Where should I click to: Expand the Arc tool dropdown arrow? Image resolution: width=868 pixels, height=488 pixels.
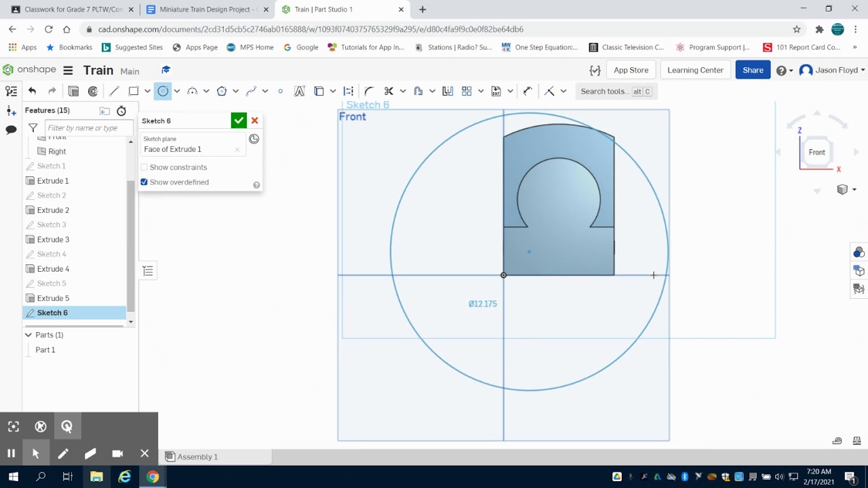(x=205, y=91)
